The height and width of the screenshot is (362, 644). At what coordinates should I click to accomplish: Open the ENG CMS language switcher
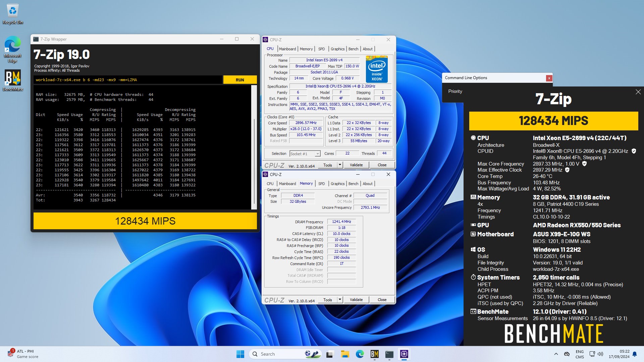[580, 354]
